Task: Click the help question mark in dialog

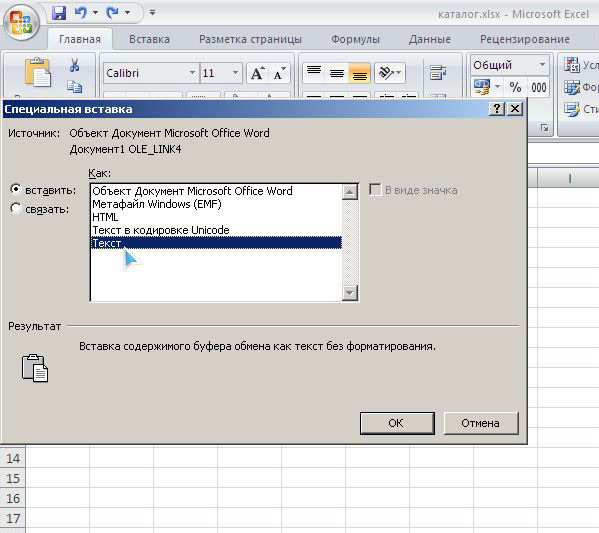Action: (497, 109)
